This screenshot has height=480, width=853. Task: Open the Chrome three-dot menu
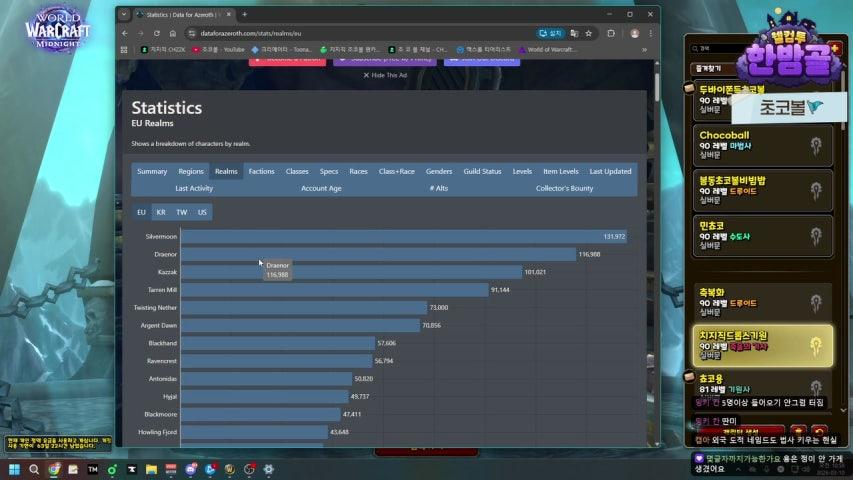tap(651, 33)
